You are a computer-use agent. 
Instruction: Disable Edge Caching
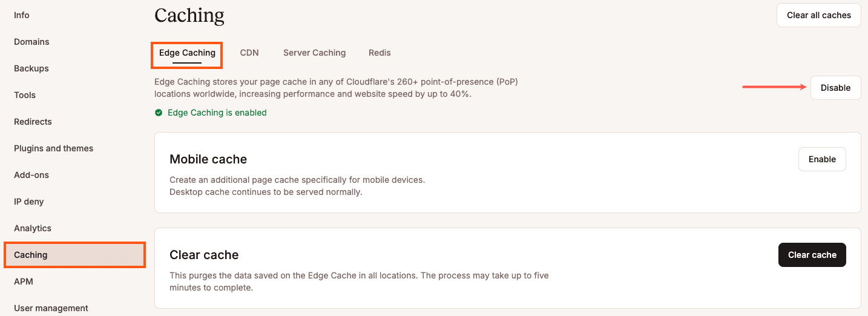click(x=835, y=88)
